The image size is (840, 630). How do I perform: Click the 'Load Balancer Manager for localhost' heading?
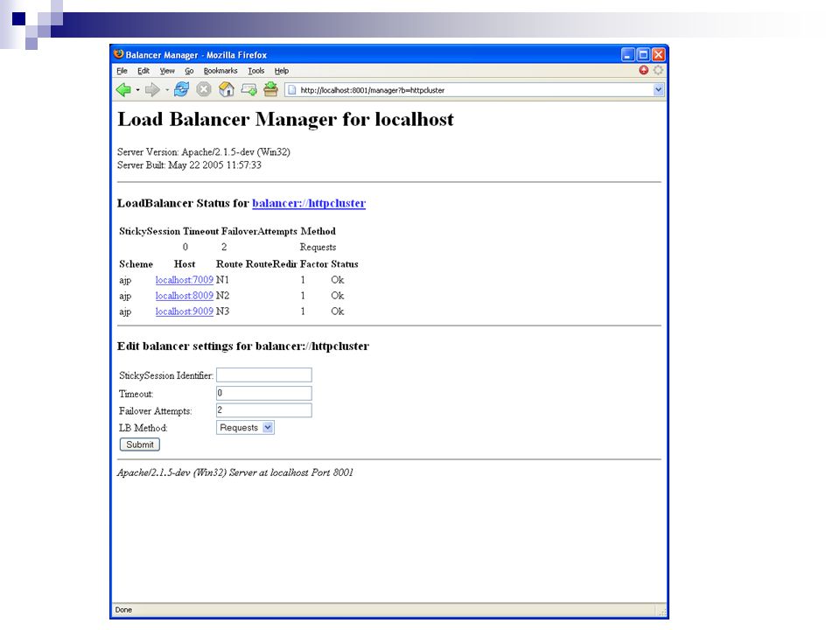(x=285, y=120)
